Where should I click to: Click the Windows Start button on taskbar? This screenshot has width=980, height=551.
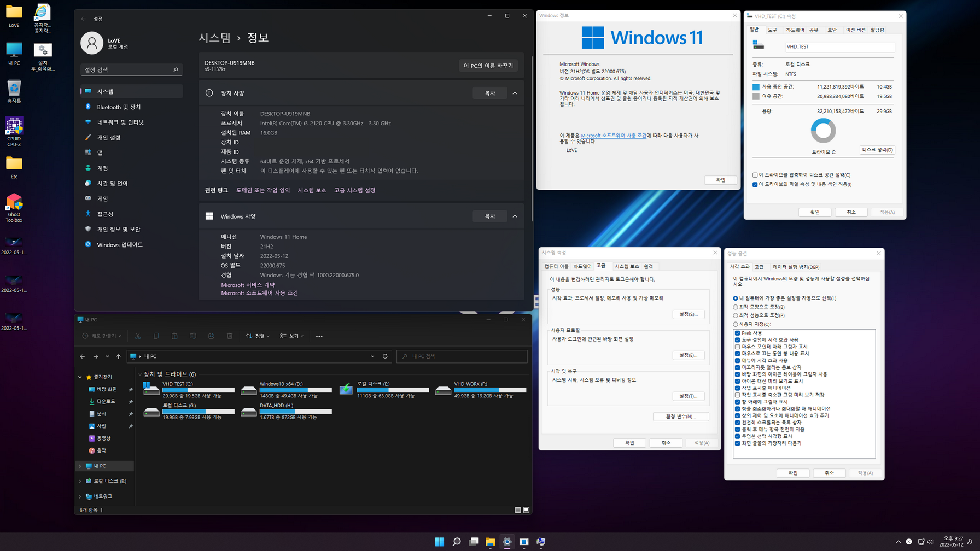click(440, 542)
